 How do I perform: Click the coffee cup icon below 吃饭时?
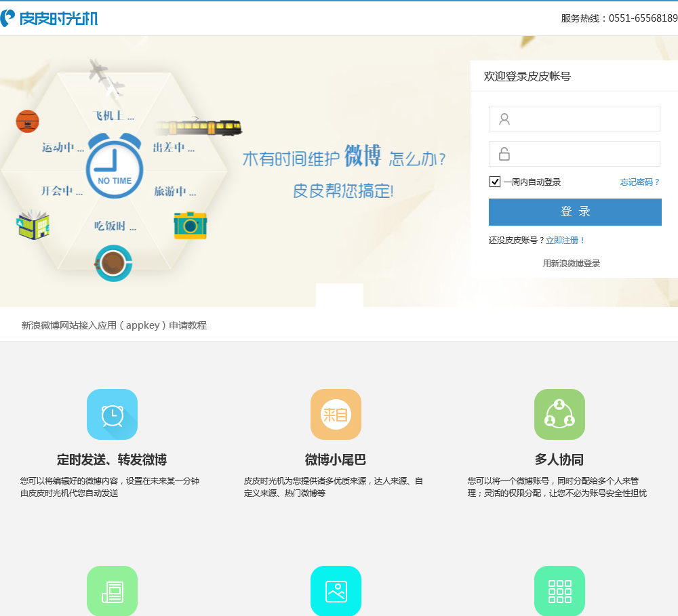(x=113, y=263)
